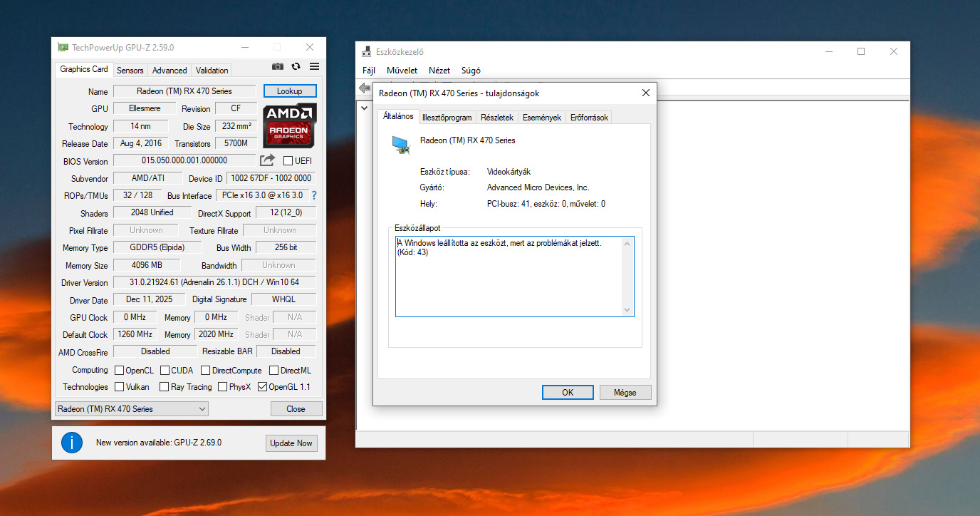Open the Részletek tab
980x516 pixels.
pyautogui.click(x=497, y=118)
